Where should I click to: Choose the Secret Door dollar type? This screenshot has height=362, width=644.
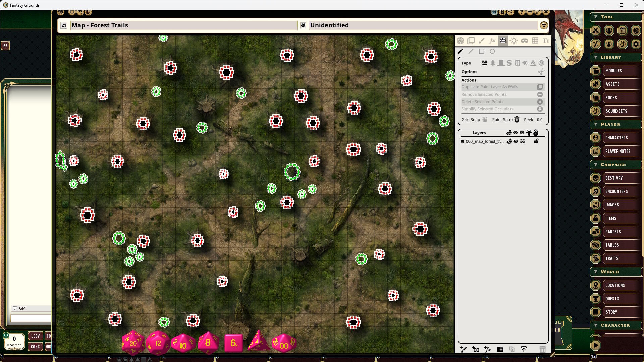[509, 63]
